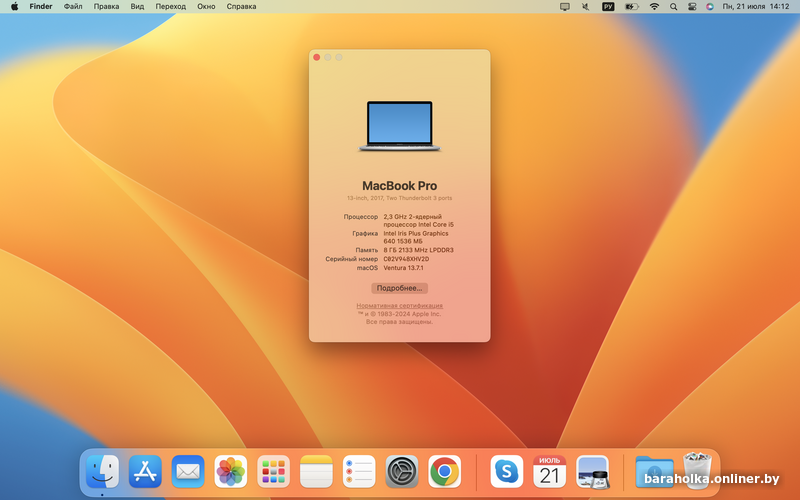The height and width of the screenshot is (500, 800).
Task: Click the muted sound icon
Action: (x=586, y=7)
